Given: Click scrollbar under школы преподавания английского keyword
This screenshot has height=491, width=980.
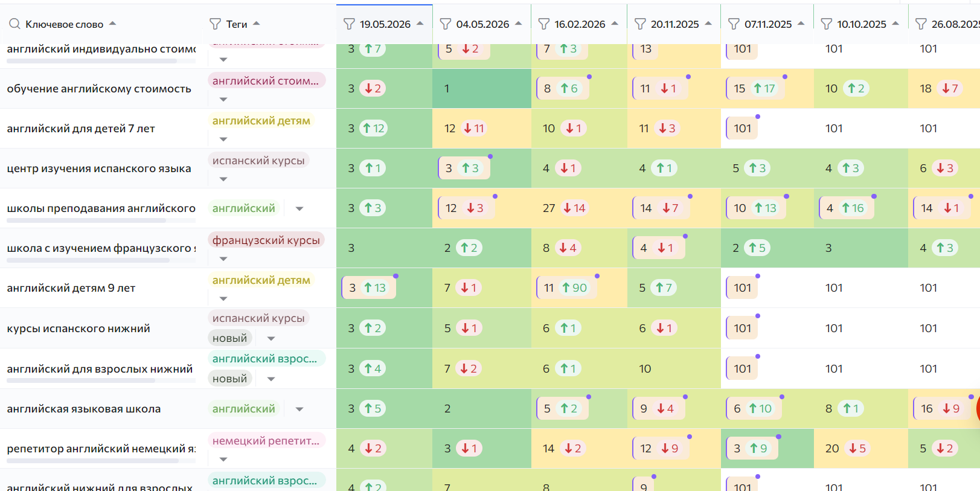Looking at the screenshot, I should pyautogui.click(x=86, y=221).
